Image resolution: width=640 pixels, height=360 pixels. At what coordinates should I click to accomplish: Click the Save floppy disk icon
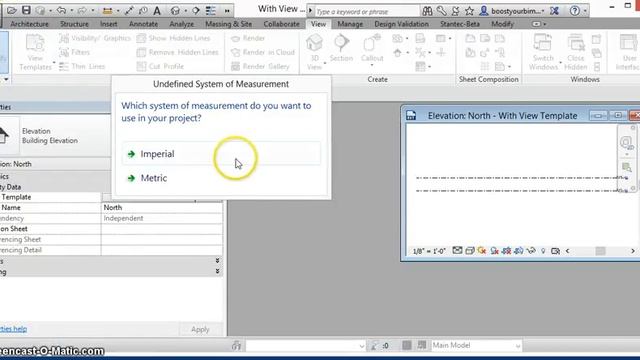[x=26, y=10]
